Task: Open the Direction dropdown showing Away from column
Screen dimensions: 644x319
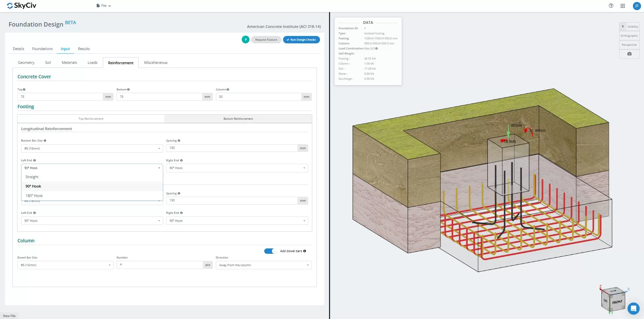Action: [x=263, y=265]
